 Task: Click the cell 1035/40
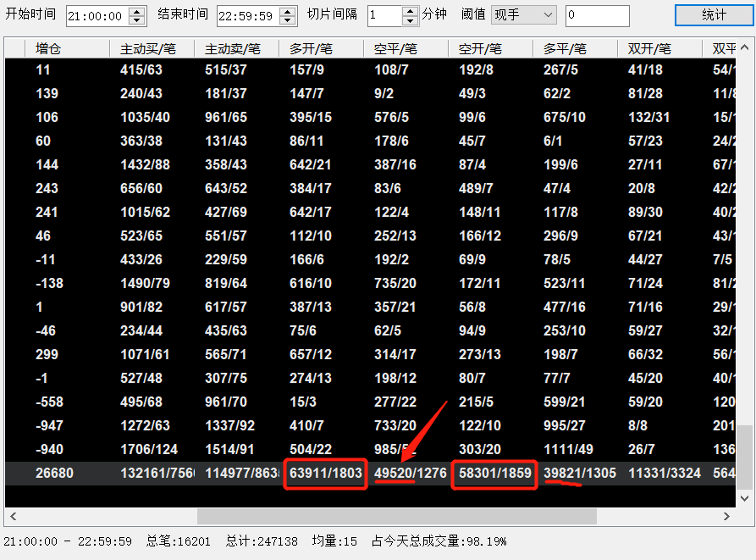click(x=145, y=117)
